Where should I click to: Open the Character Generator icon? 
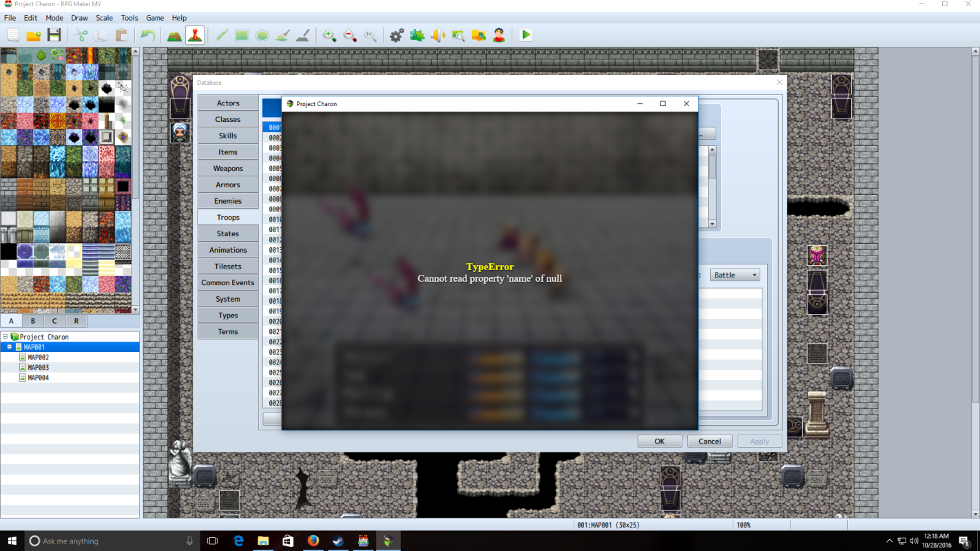(499, 35)
